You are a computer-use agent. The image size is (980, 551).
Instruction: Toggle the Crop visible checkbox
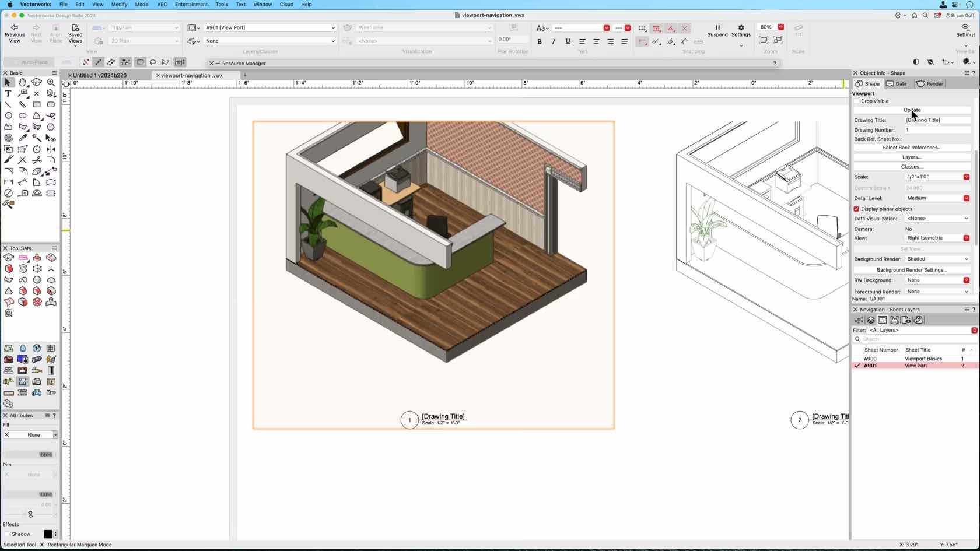[856, 101]
